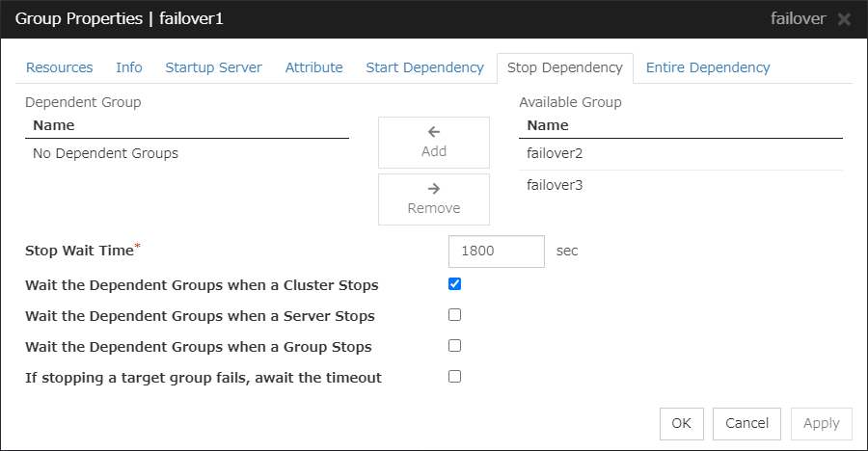
Task: Select the Attribute tab
Action: [314, 67]
